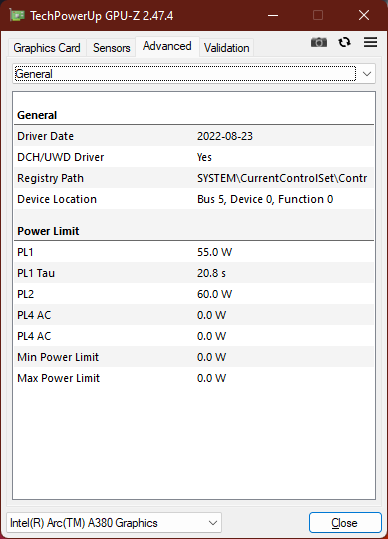Click the Registry Path label
The width and height of the screenshot is (388, 539).
coord(51,178)
